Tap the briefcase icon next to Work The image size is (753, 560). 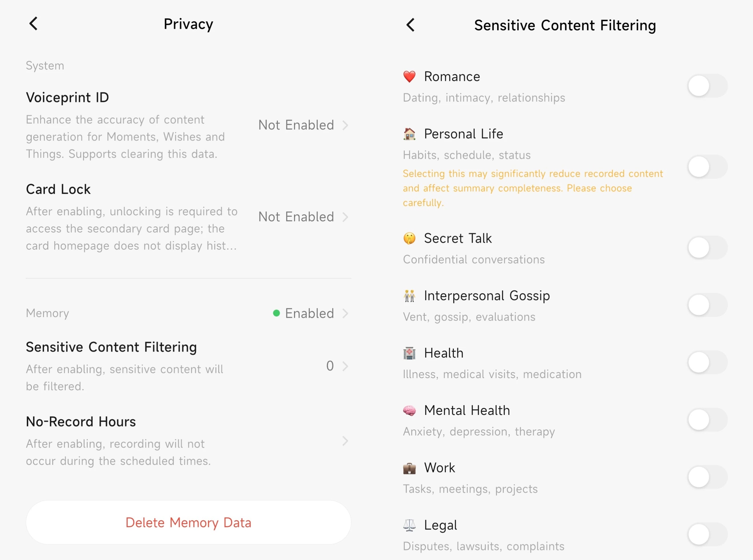[x=409, y=468]
